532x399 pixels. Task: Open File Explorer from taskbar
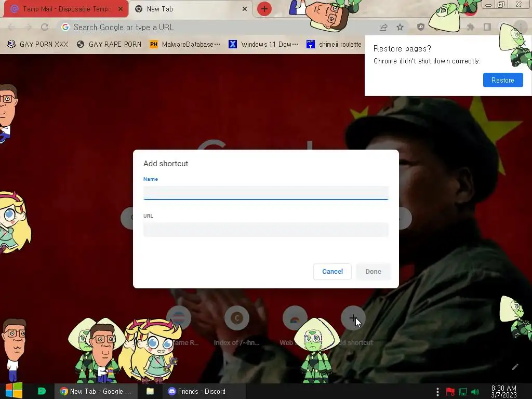pos(150,391)
